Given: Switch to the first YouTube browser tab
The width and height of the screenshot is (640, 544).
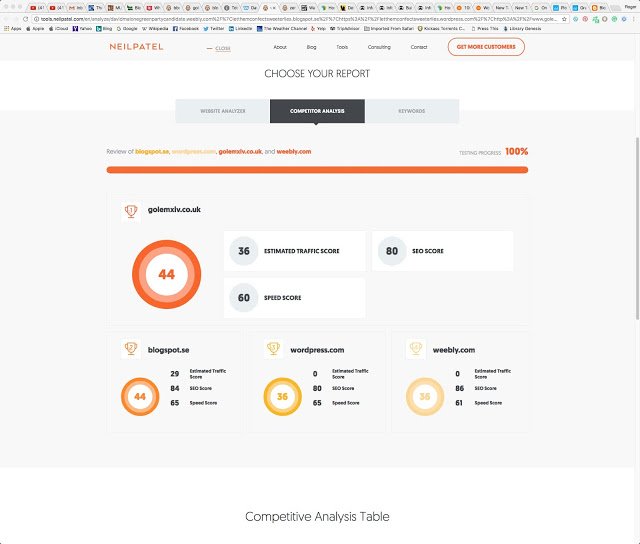Looking at the screenshot, I should [x=37, y=8].
